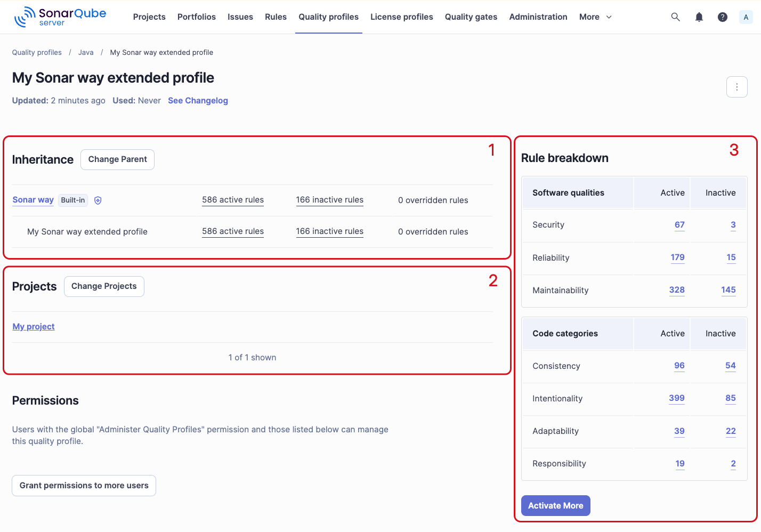The height and width of the screenshot is (532, 761).
Task: Open the Sonar way parent profile link
Action: coord(33,200)
